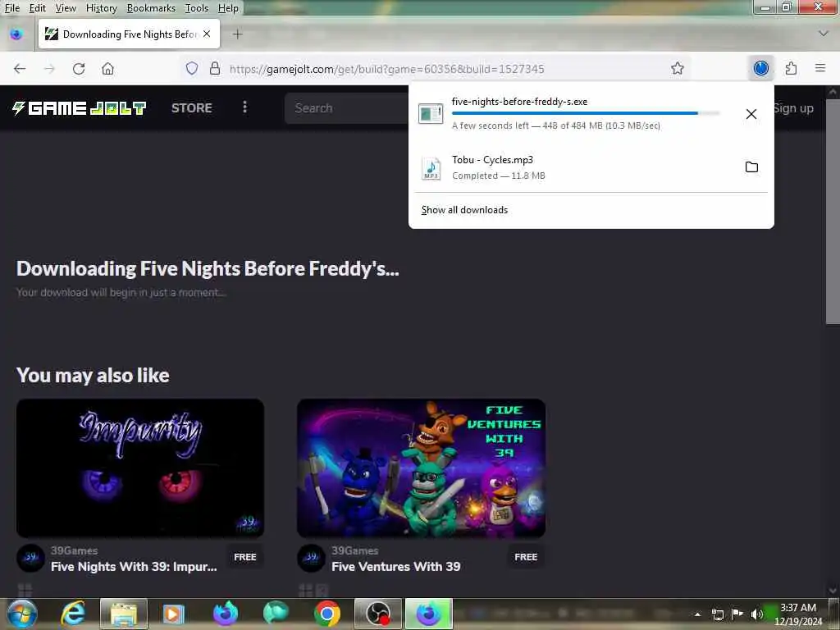Open the Firefox home page icon
The height and width of the screenshot is (630, 840).
coord(107,69)
